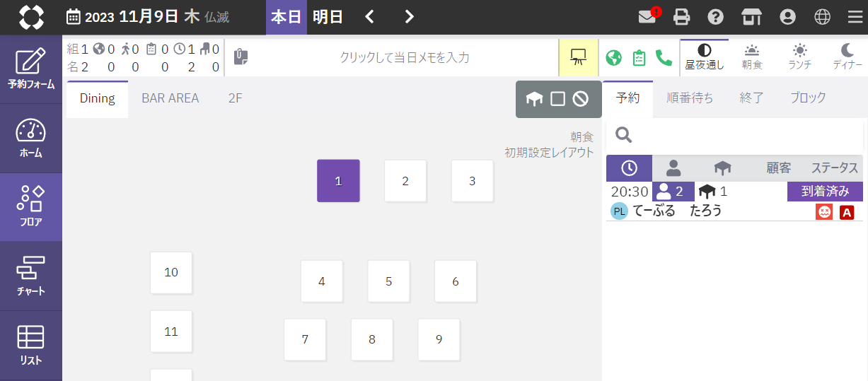Open the store shop icon
This screenshot has width=868, height=381.
click(x=751, y=17)
